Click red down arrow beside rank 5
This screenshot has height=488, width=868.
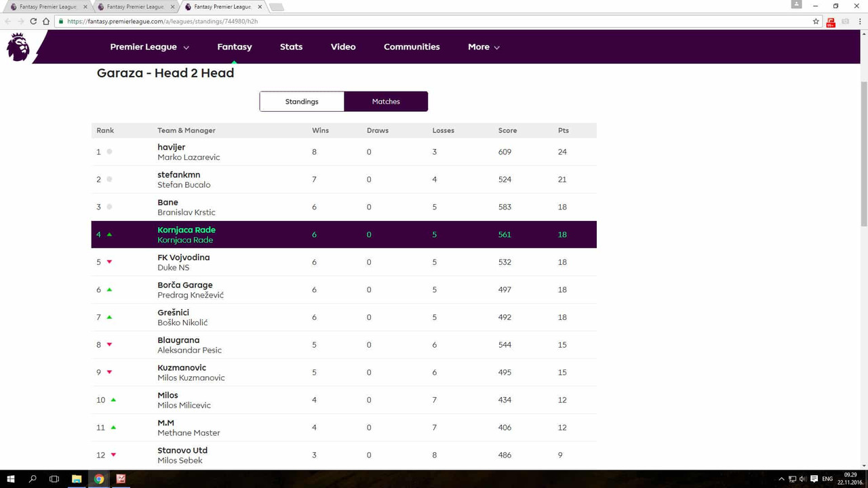[109, 262]
